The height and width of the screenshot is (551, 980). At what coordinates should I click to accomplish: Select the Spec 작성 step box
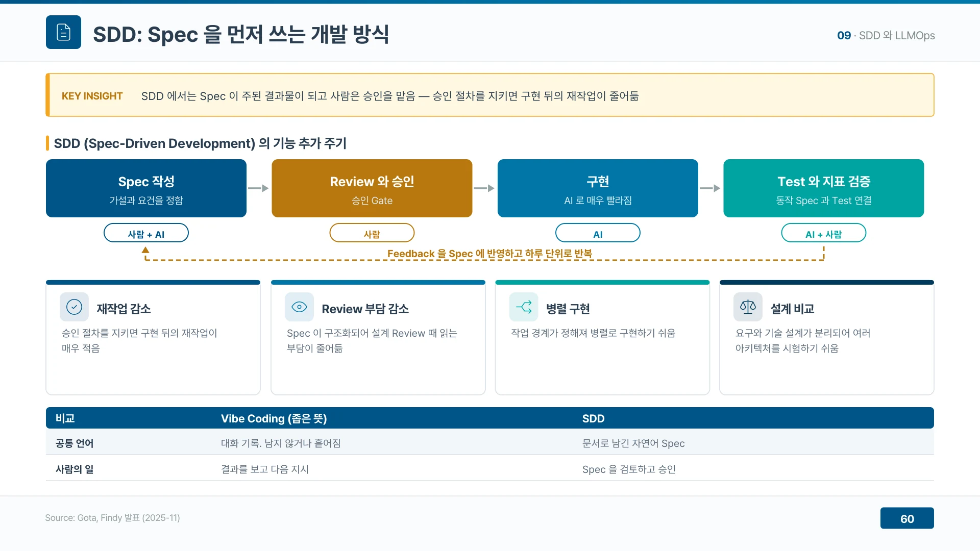[146, 188]
